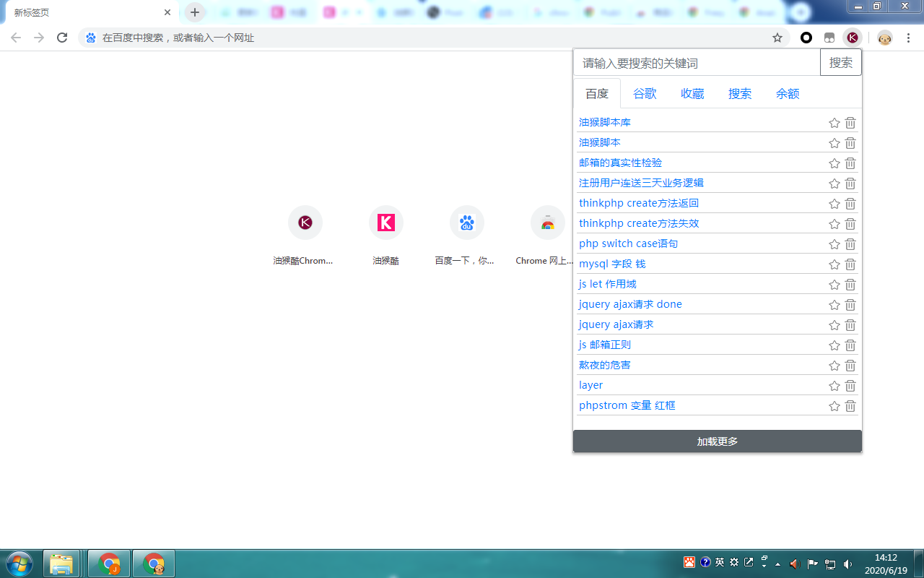
Task: Star the mysql 字段 钱 entry
Action: pyautogui.click(x=834, y=264)
